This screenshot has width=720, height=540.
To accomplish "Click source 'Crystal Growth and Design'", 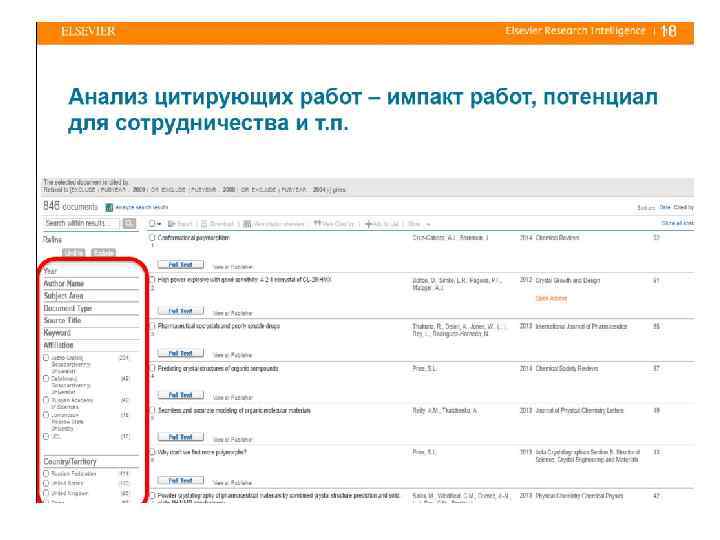I will 568,280.
